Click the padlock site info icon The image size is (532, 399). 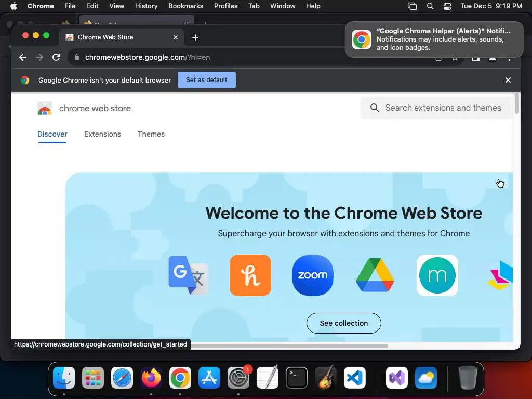(x=77, y=57)
